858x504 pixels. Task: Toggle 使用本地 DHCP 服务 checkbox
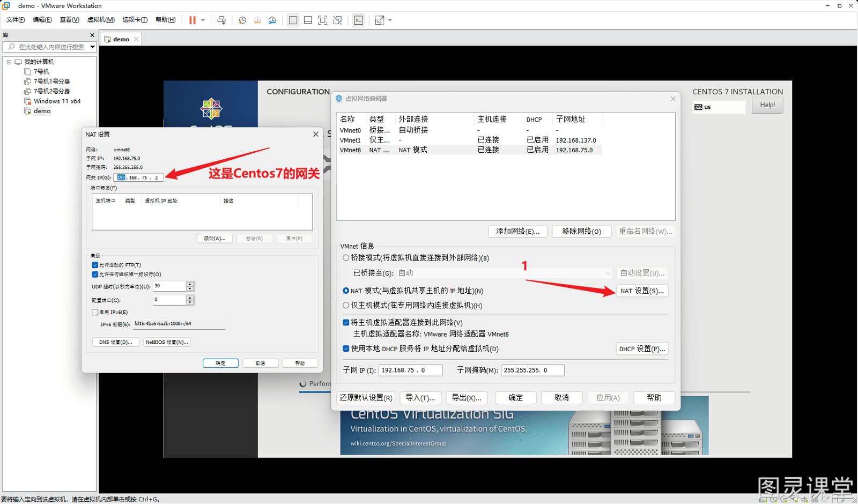pos(346,348)
